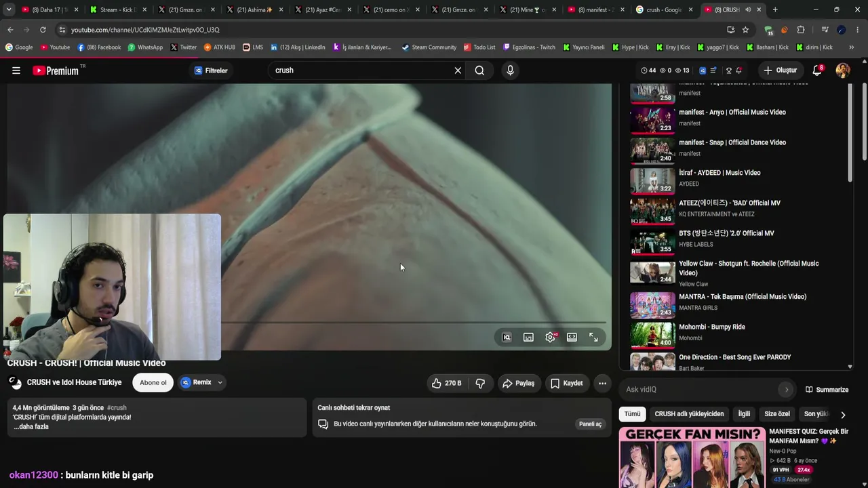Run search with magnifier icon
Image resolution: width=868 pixels, height=488 pixels.
[x=479, y=70]
